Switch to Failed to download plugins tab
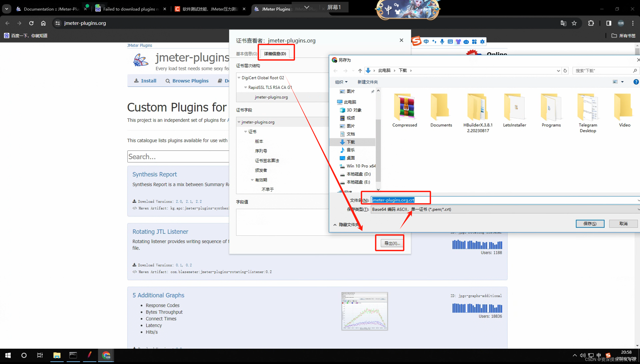This screenshot has width=640, height=364. (131, 9)
